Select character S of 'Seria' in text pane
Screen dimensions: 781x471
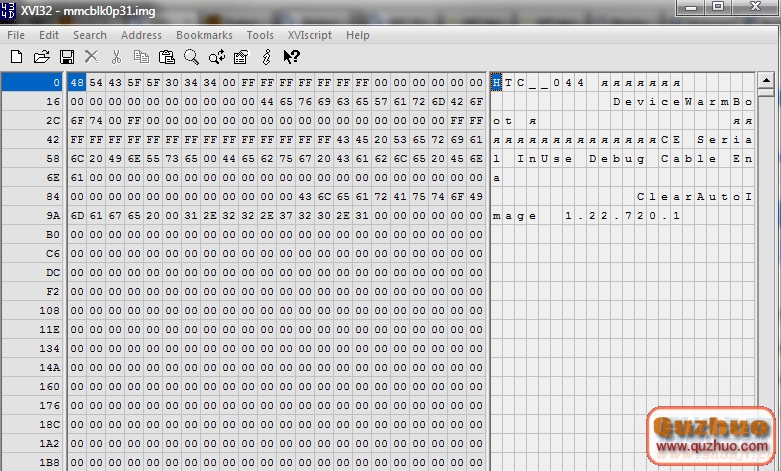[x=700, y=140]
